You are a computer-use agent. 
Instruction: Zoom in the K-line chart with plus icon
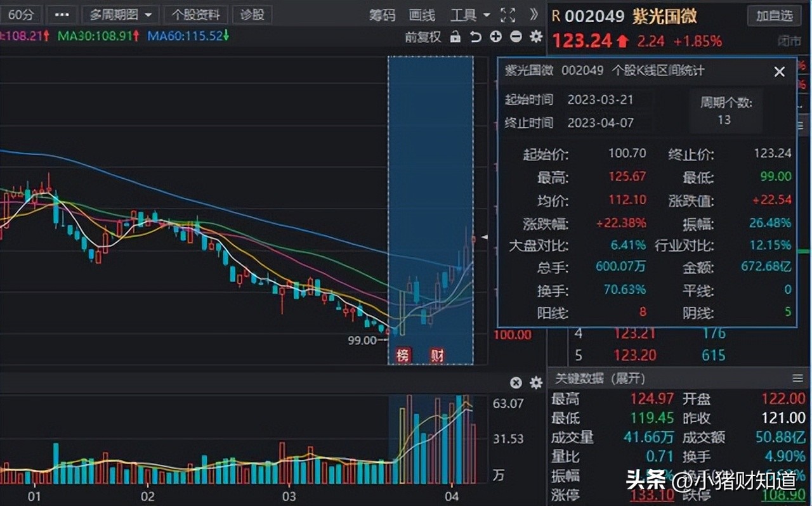495,37
